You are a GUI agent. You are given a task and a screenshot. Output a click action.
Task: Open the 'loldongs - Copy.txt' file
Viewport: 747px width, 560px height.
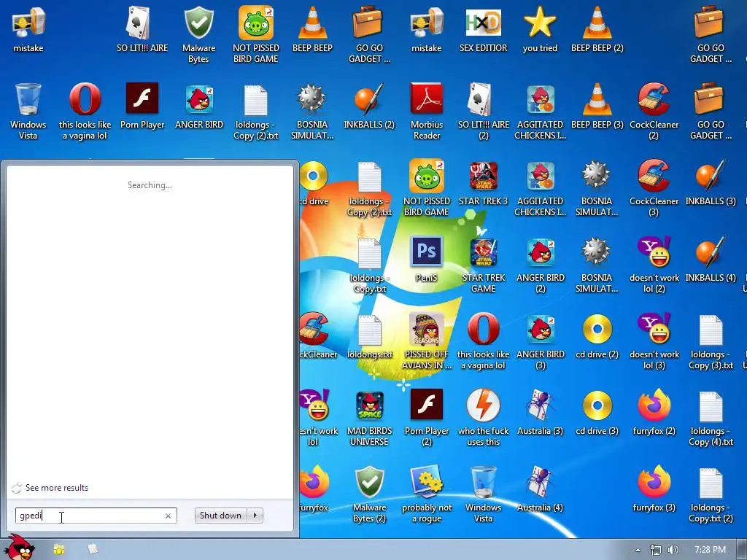[x=369, y=264]
